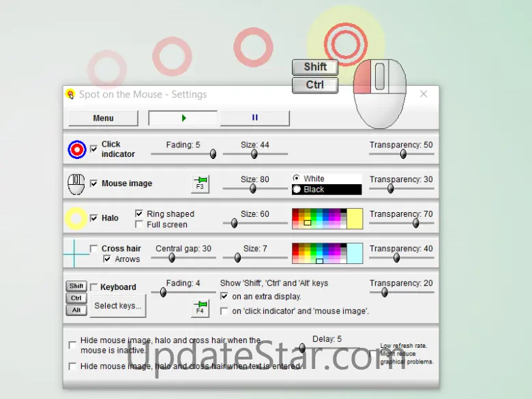Adjust the Mouse image Size slider
Screen dimensions: 532x399
coord(255,188)
